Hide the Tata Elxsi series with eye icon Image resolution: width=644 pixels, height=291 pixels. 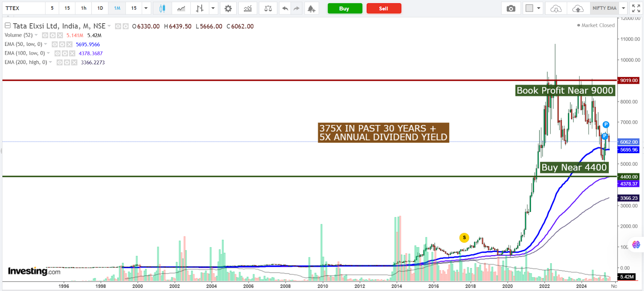[x=118, y=26]
